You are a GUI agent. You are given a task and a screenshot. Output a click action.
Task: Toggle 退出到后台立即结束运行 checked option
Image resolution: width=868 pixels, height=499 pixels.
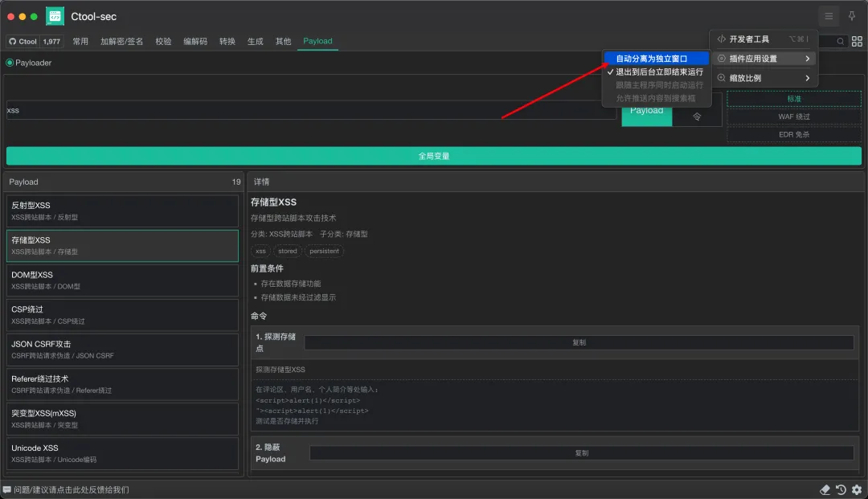[656, 72]
